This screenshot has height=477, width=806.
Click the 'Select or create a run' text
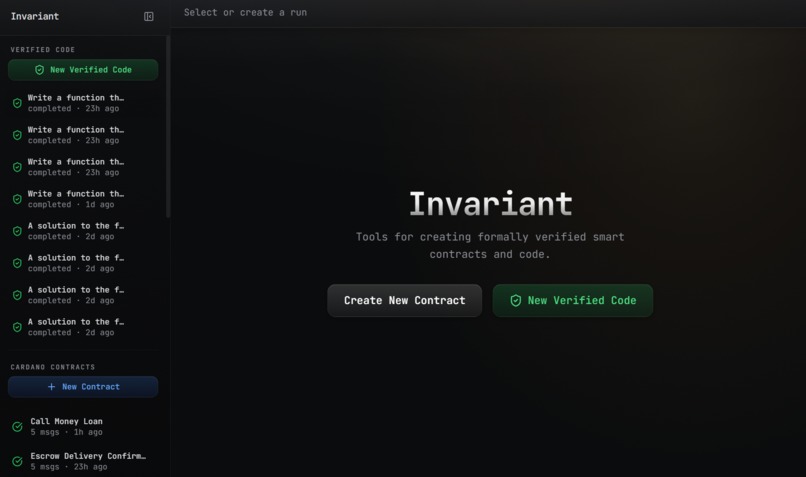click(x=245, y=12)
